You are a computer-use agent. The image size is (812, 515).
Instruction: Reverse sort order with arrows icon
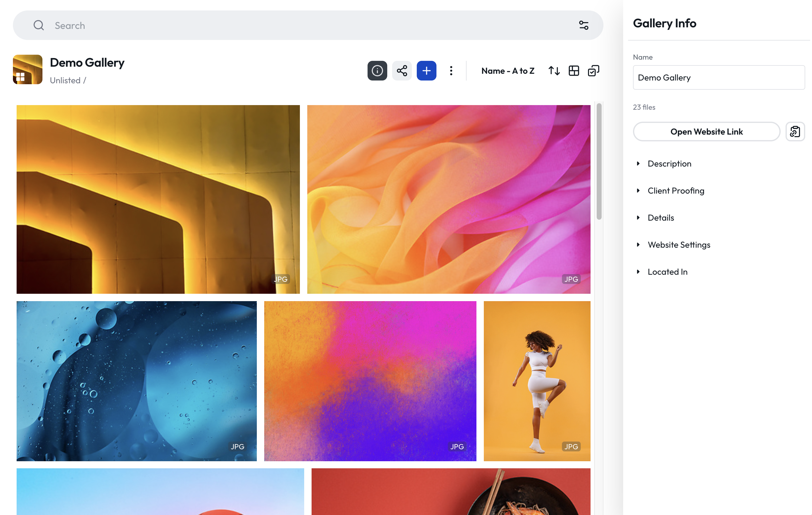[x=554, y=71]
